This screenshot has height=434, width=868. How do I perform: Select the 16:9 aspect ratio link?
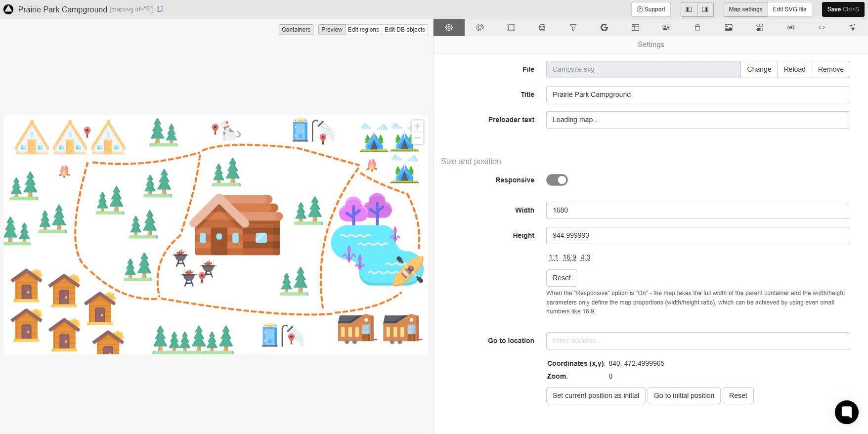click(569, 258)
